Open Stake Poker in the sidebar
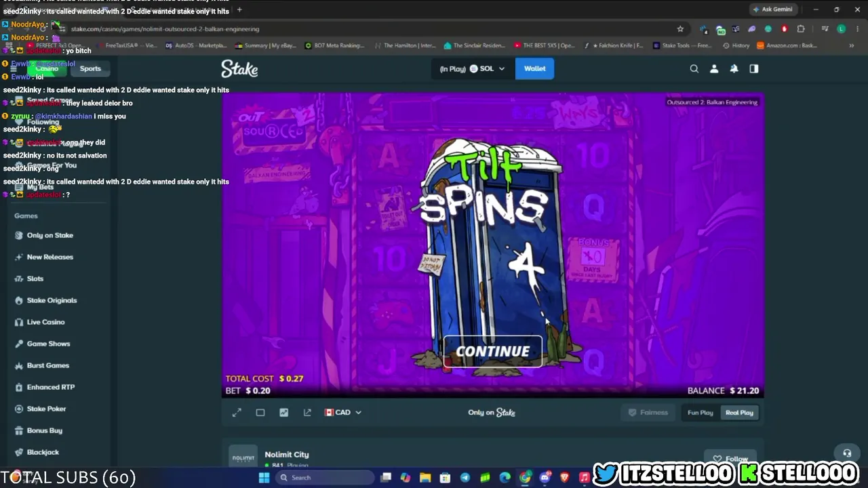 click(x=46, y=409)
